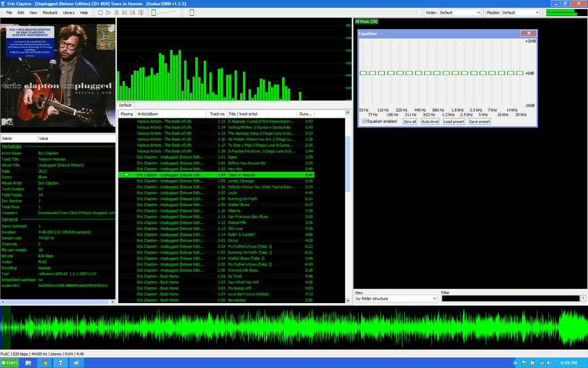Click the volume speaker icon in system tray

[x=549, y=363]
